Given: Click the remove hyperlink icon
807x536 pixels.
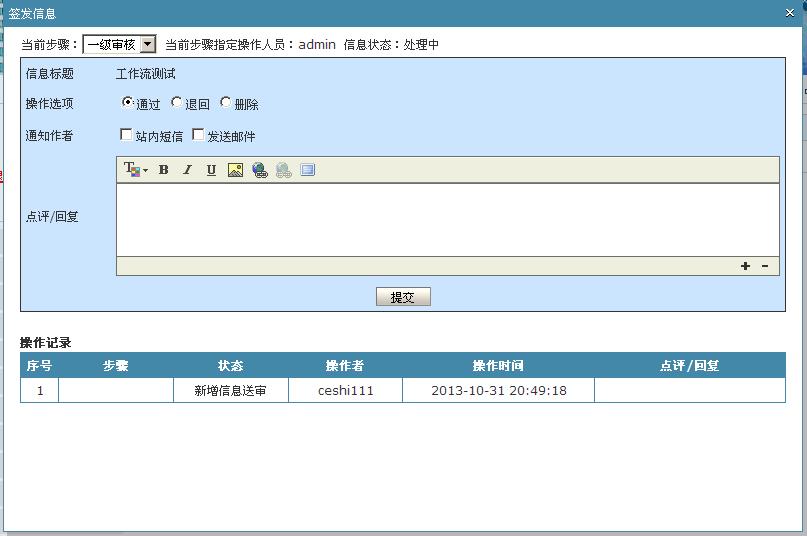Looking at the screenshot, I should [x=284, y=170].
